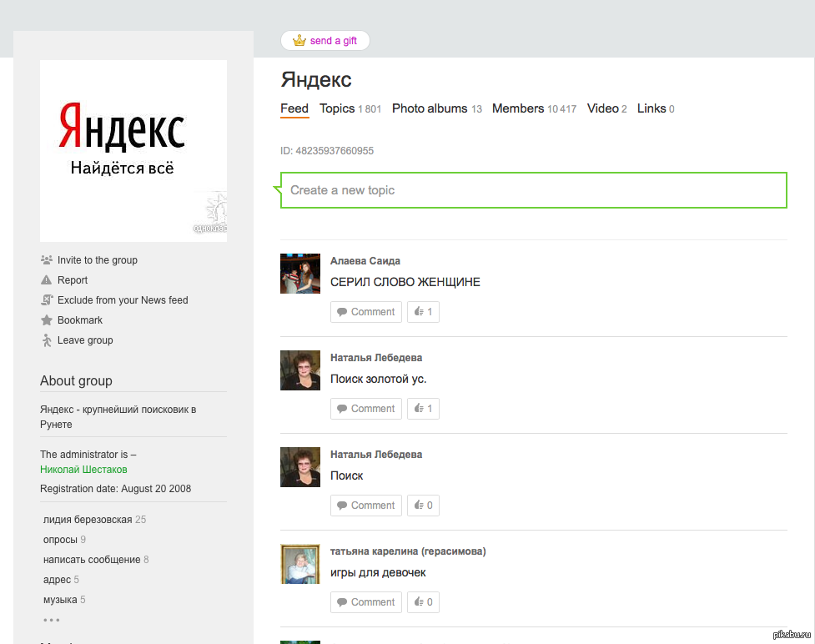Click the Поиск золотой ус. post text
The width and height of the screenshot is (815, 644).
click(x=379, y=379)
